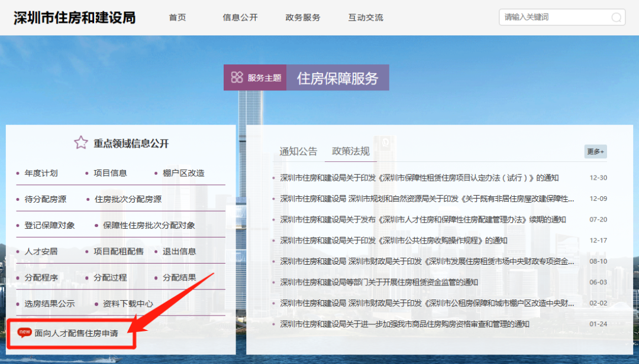Open the 人才住房和保障性住房配建管理办法 notice
Viewport: 639px width, 364px height.
pyautogui.click(x=423, y=219)
